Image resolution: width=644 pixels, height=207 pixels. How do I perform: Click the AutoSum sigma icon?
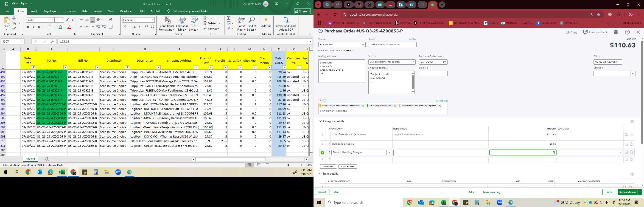(x=229, y=18)
